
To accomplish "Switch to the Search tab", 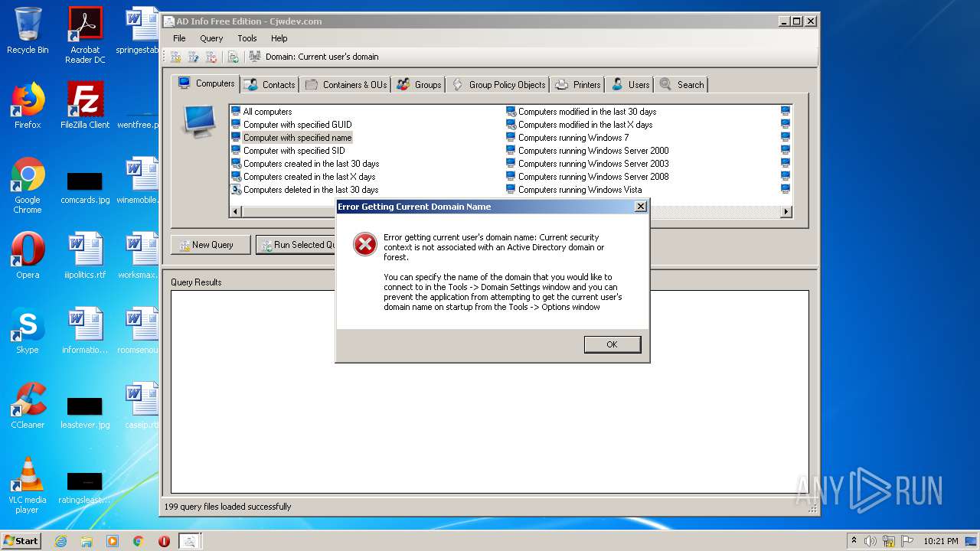I will [x=681, y=85].
